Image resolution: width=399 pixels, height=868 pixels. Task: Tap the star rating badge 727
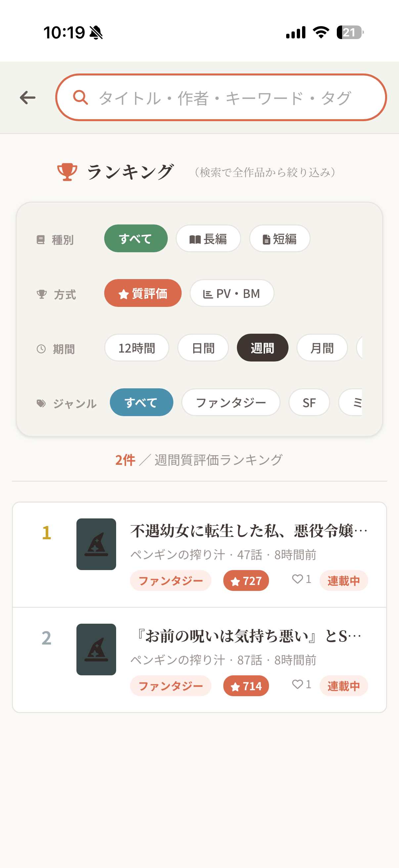(246, 581)
